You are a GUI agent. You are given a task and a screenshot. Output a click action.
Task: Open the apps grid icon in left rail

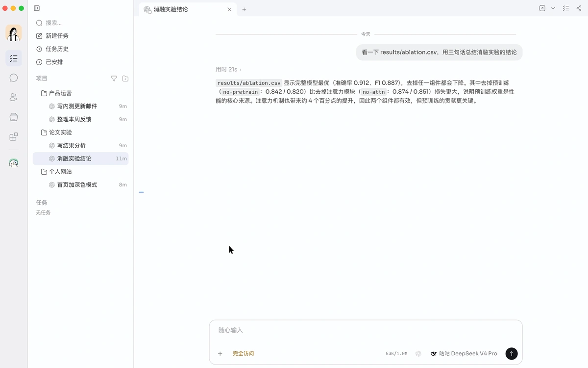click(x=14, y=136)
